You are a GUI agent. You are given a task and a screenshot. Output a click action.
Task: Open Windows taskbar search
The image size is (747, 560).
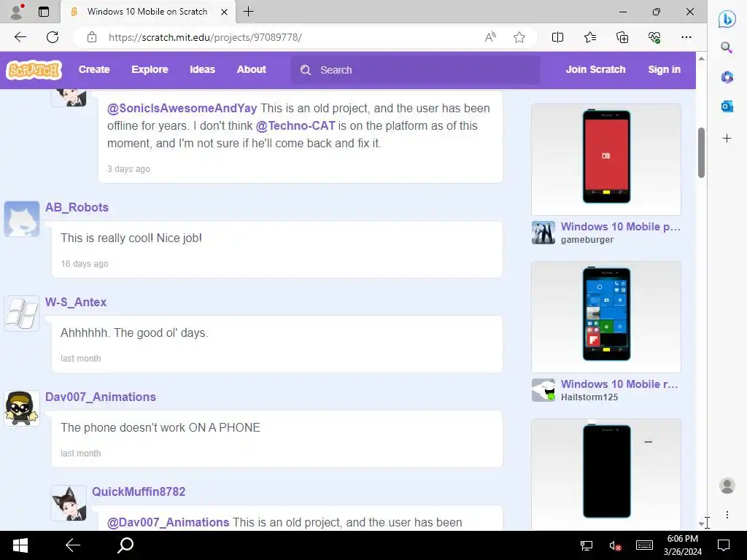125,545
